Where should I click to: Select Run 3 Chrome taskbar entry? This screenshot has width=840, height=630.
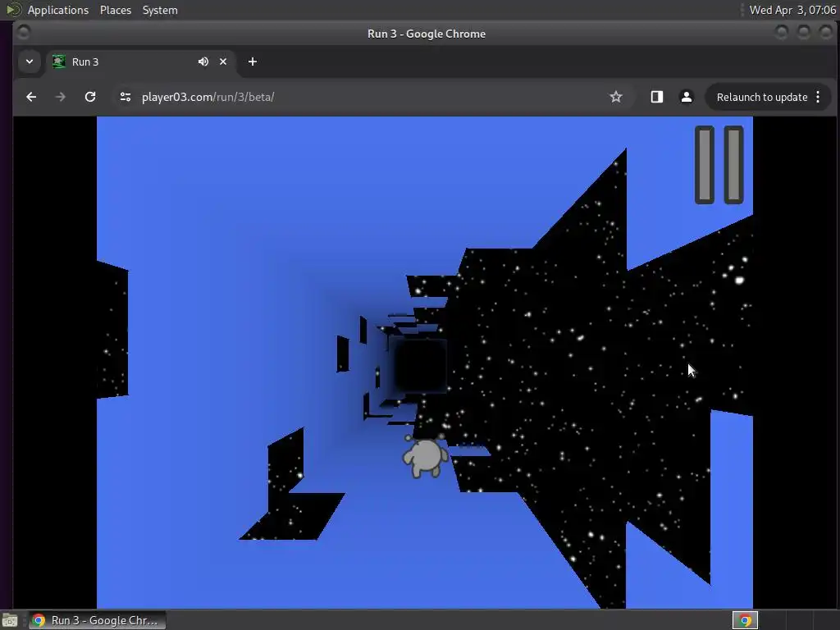point(97,620)
